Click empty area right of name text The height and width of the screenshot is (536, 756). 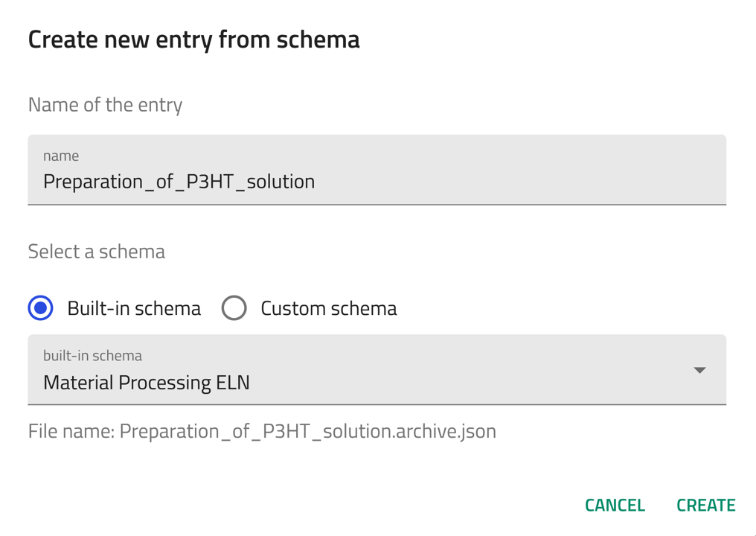521,182
